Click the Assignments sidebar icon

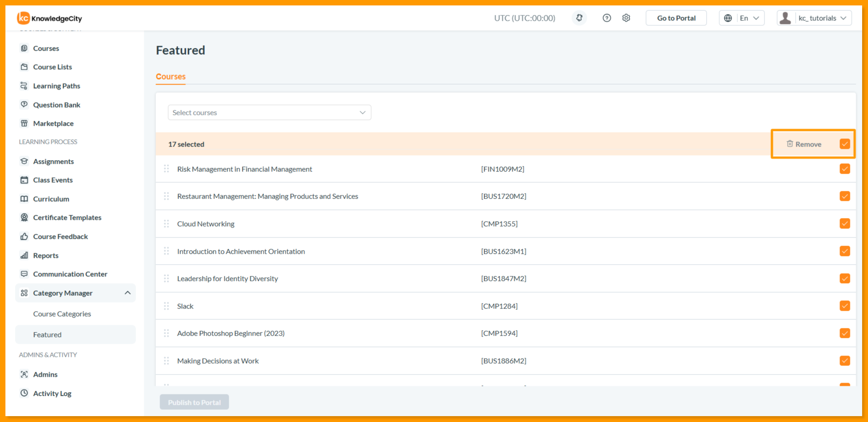(24, 161)
